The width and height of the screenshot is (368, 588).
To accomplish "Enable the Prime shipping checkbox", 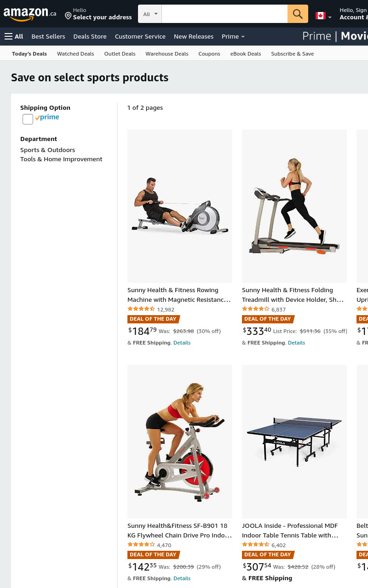I will (28, 119).
